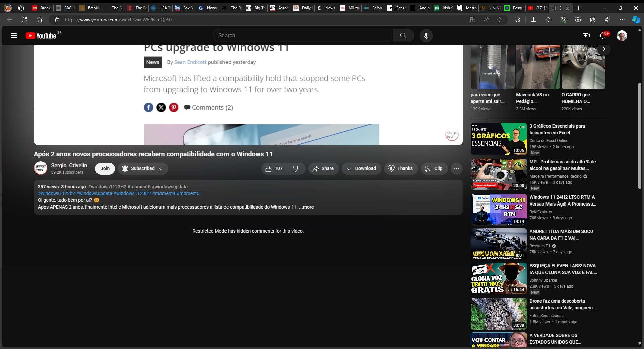Click the Thanks button
644x349 pixels.
point(400,169)
